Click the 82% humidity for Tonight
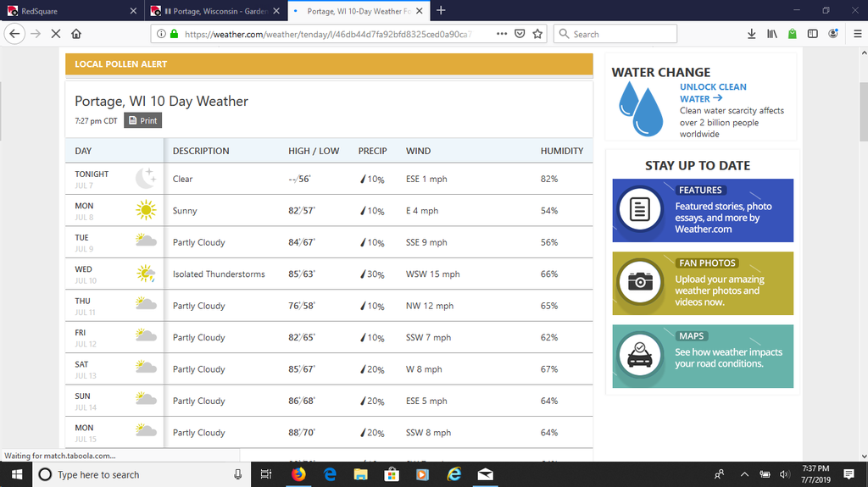The height and width of the screenshot is (487, 868). (x=549, y=179)
